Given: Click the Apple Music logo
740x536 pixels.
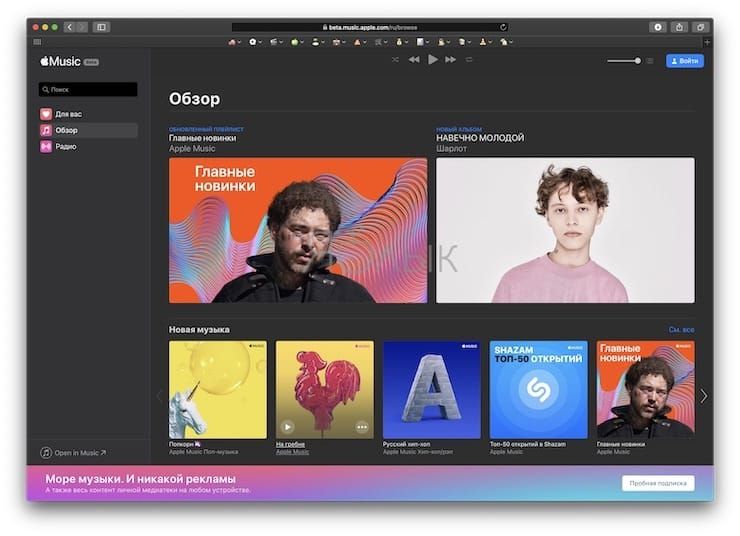Looking at the screenshot, I should (60, 61).
